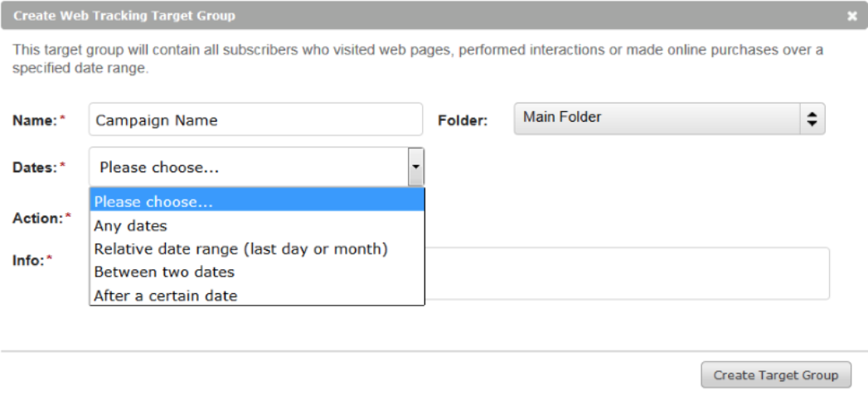868x400 pixels.
Task: Click the Action field label
Action: (37, 218)
